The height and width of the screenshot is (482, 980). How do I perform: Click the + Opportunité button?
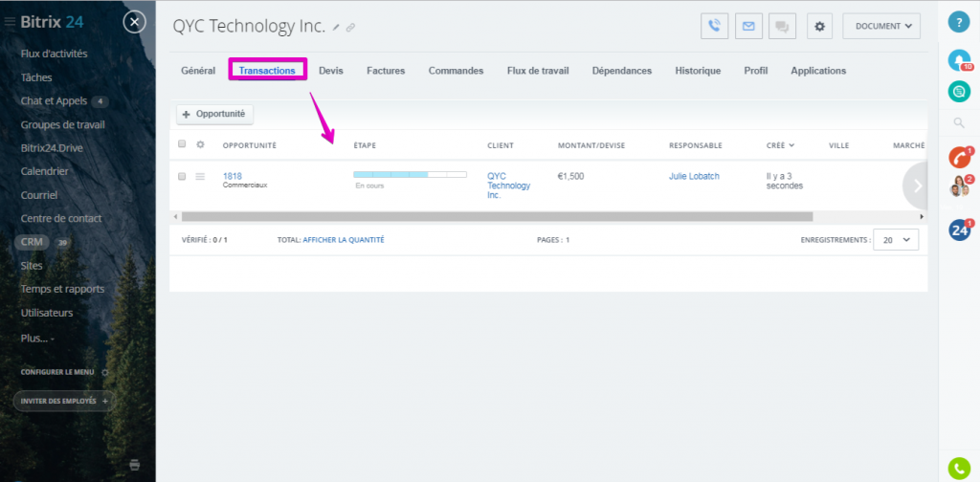click(x=215, y=114)
